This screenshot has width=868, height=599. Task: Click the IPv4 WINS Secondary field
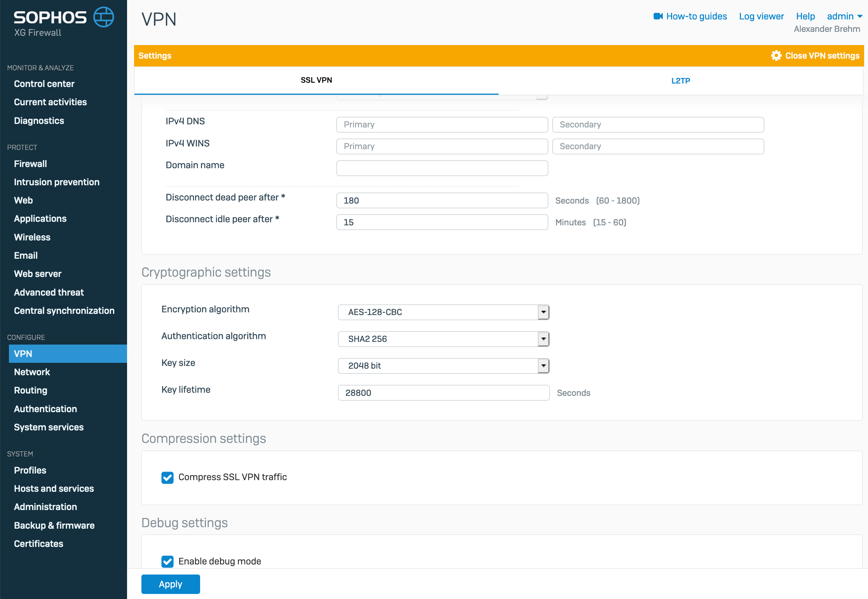point(658,146)
